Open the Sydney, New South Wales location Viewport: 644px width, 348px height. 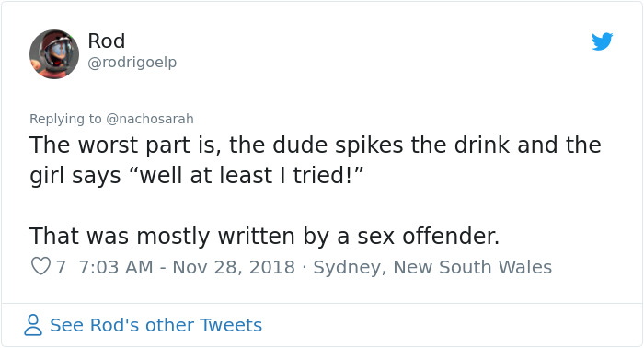(432, 268)
